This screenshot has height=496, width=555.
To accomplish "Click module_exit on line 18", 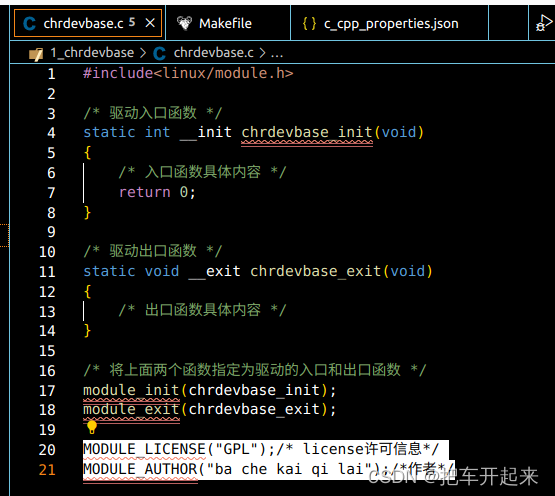I will 131,410.
